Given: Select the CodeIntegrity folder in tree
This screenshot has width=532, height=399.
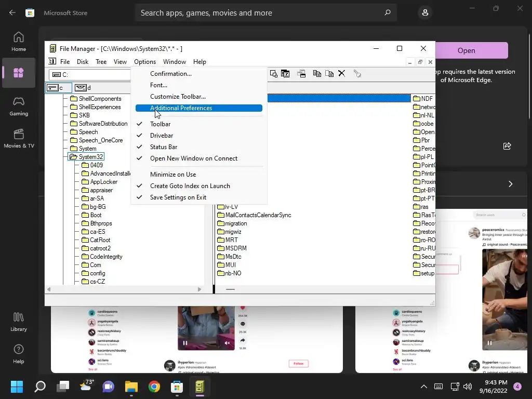Looking at the screenshot, I should pyautogui.click(x=102, y=257).
